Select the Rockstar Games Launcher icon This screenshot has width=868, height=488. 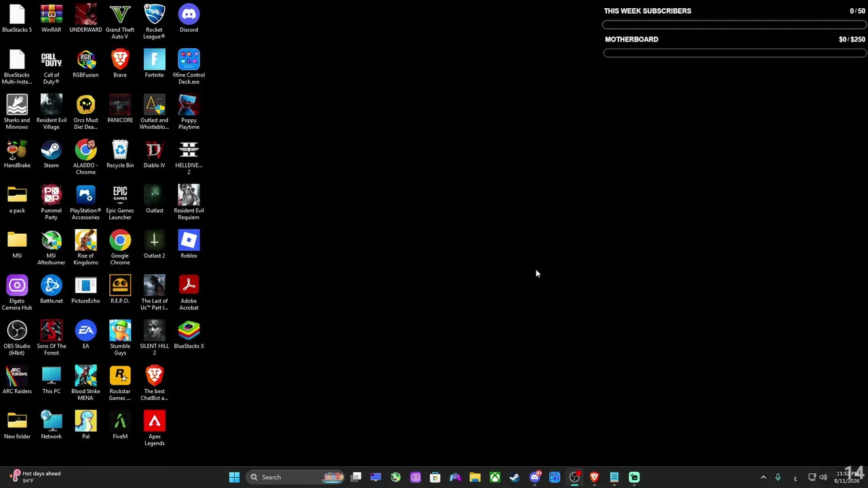120,384
